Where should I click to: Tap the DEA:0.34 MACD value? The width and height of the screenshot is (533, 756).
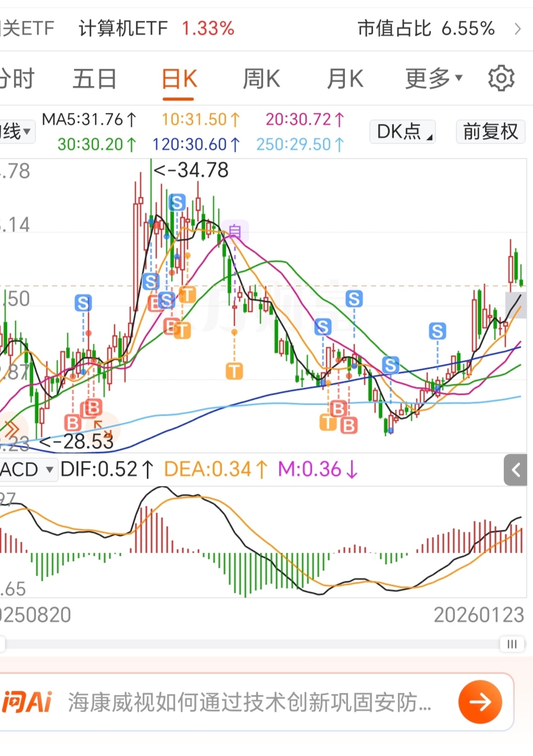pyautogui.click(x=216, y=469)
